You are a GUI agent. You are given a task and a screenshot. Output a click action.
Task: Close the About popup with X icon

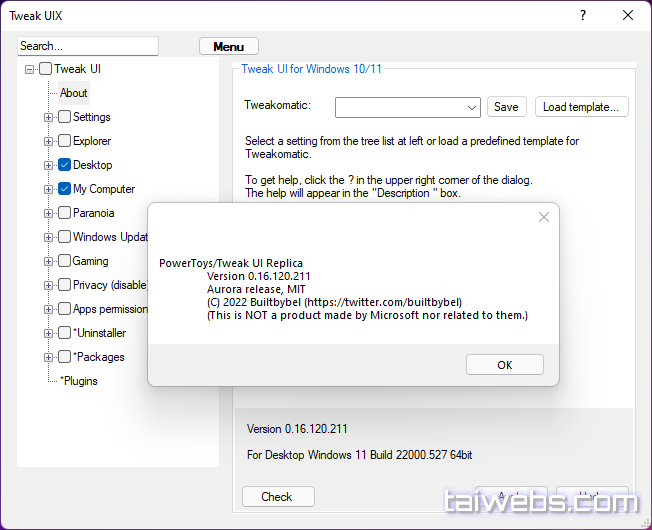[543, 217]
